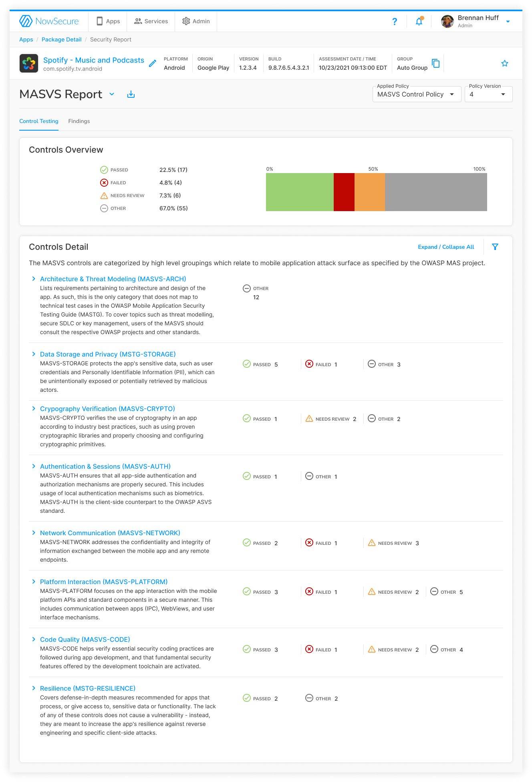Click package name com.spotify.tv.android
Image resolution: width=532 pixels, height=782 pixels.
coord(73,69)
